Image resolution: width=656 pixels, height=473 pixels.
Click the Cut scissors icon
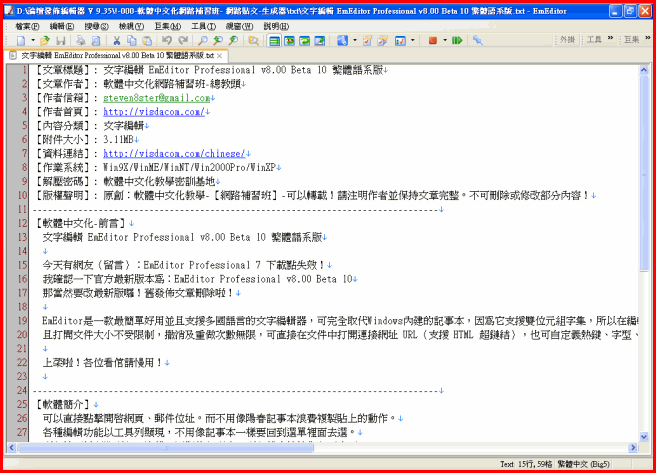116,41
